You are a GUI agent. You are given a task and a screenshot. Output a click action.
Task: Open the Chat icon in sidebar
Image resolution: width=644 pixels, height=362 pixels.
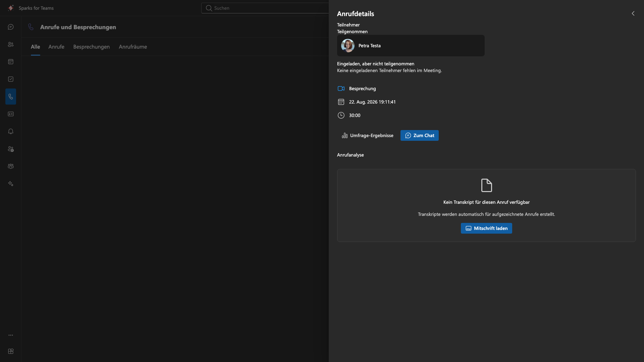[x=11, y=27]
